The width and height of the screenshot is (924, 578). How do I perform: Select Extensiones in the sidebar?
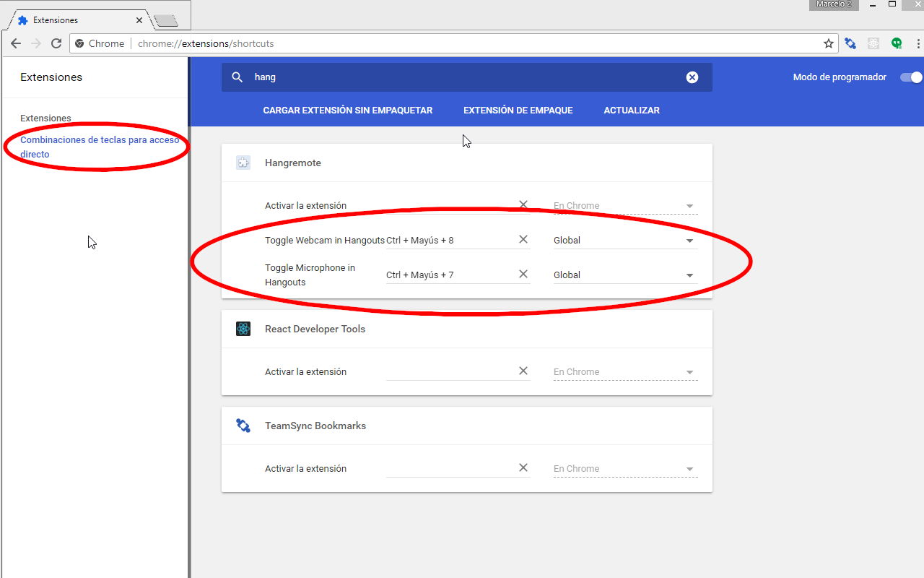(45, 118)
